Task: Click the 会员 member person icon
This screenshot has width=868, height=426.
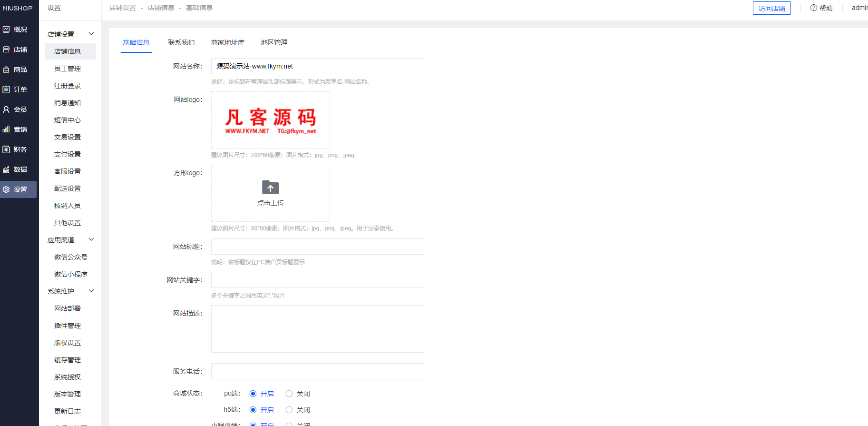Action: tap(6, 109)
